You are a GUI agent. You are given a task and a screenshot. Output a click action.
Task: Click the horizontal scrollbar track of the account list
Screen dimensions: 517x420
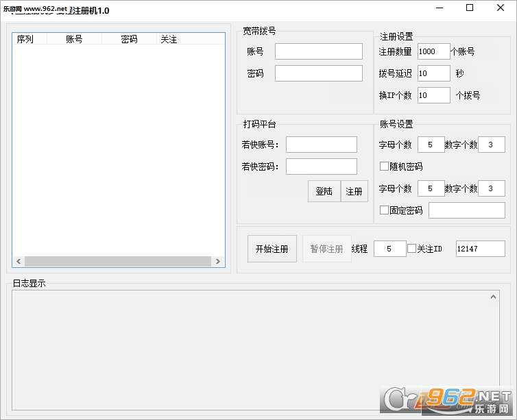[x=118, y=261]
